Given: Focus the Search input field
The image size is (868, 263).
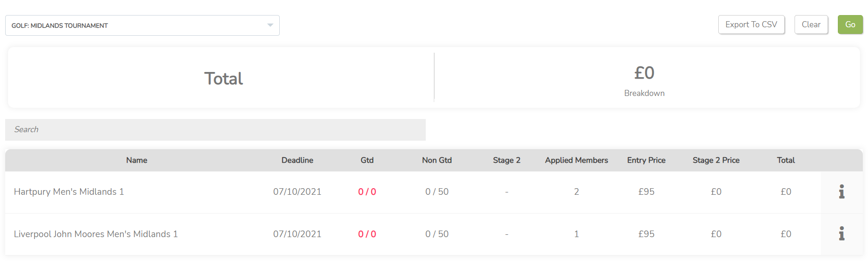Looking at the screenshot, I should 215,129.
